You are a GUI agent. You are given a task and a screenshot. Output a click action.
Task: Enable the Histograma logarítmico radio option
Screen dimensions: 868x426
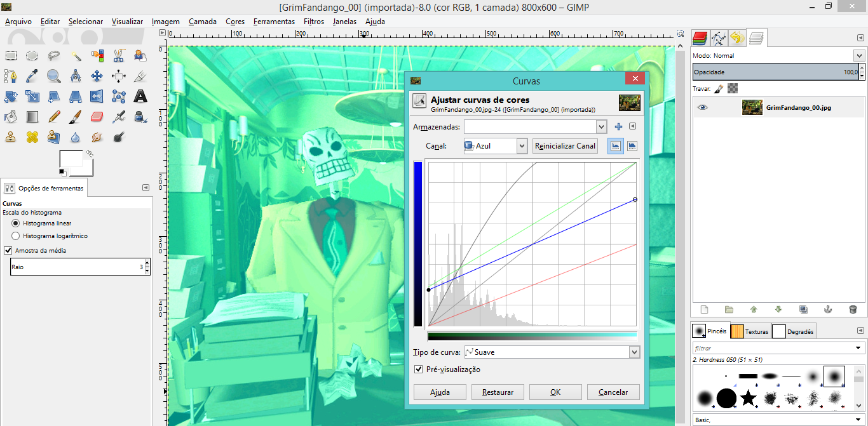tap(16, 236)
